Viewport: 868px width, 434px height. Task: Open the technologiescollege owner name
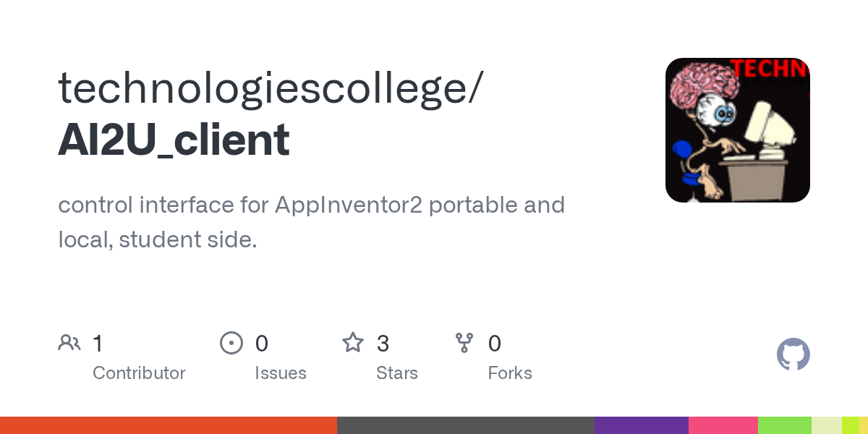pos(268,88)
